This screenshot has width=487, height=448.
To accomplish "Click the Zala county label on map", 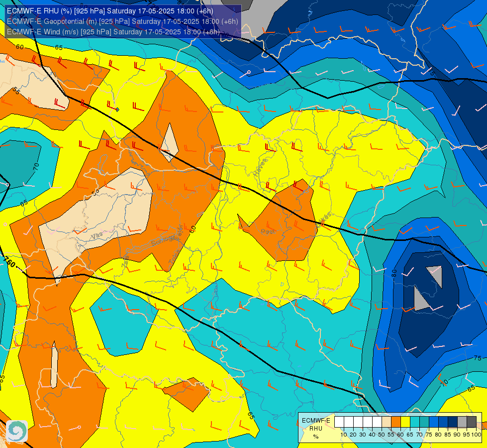I will tap(126, 262).
